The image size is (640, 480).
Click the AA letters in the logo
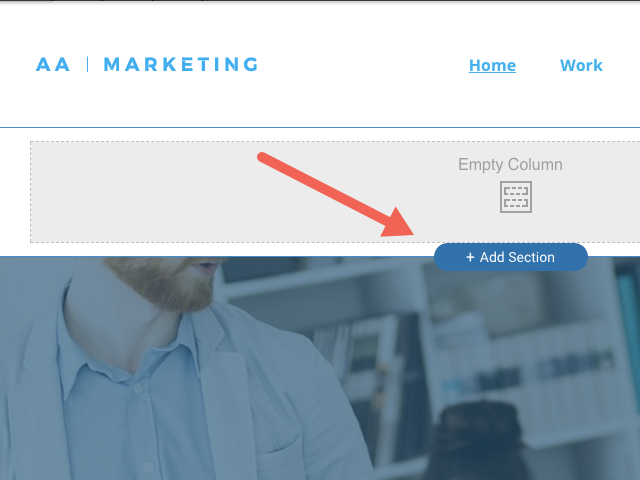(53, 64)
